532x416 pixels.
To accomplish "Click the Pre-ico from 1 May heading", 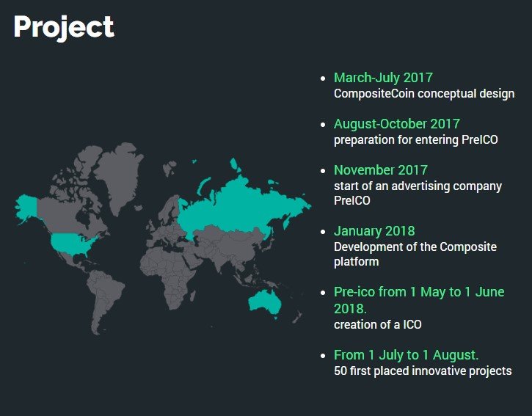I will (x=419, y=292).
